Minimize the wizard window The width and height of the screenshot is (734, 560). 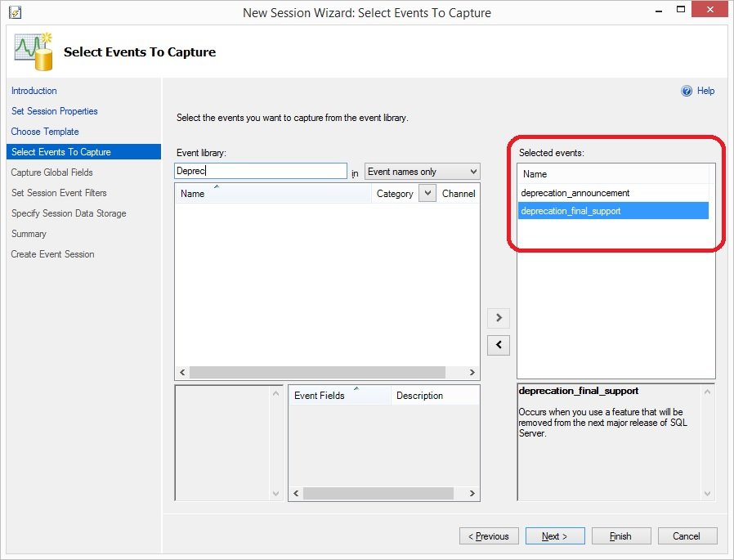(659, 11)
